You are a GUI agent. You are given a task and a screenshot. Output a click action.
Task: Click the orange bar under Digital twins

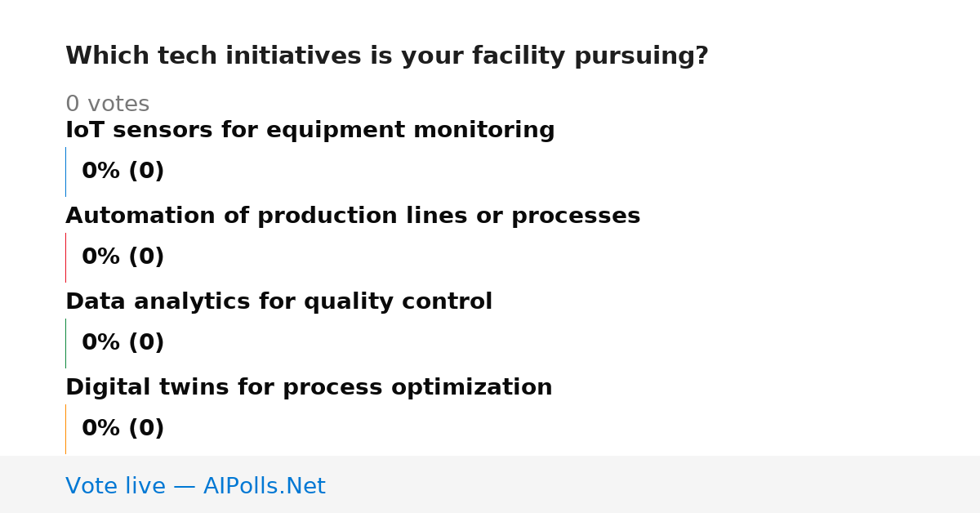coord(65,429)
